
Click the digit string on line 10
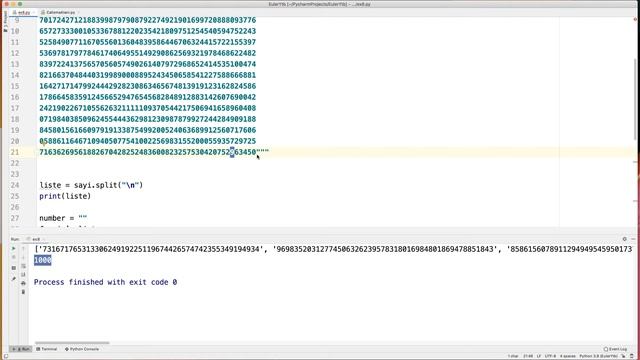click(x=148, y=31)
